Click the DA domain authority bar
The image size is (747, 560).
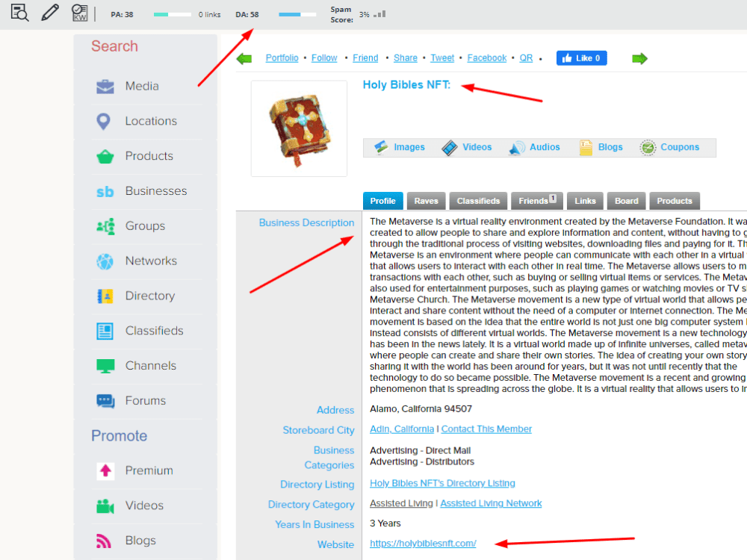click(297, 14)
